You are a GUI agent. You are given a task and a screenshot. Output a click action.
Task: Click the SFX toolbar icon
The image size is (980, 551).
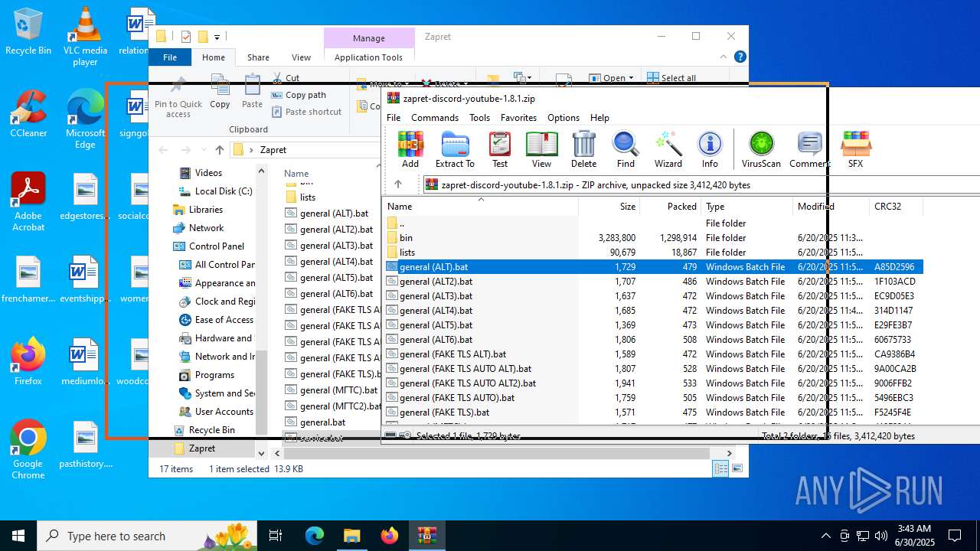[855, 149]
